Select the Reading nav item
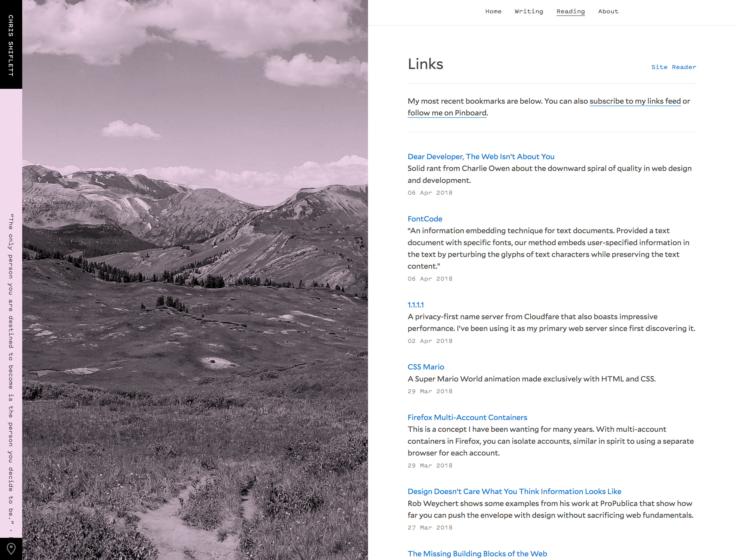The height and width of the screenshot is (560, 736). (570, 11)
